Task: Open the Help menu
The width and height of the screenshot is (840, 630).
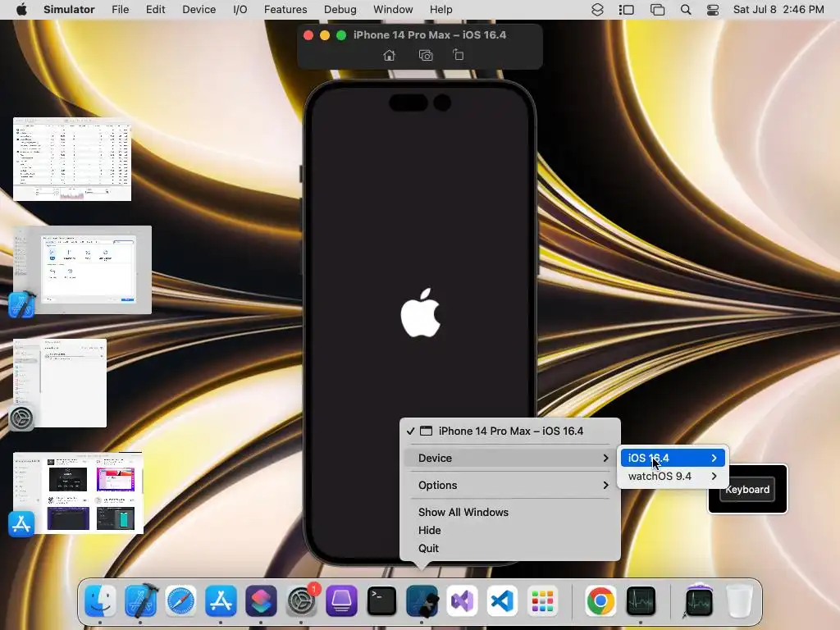Action: coord(441,10)
